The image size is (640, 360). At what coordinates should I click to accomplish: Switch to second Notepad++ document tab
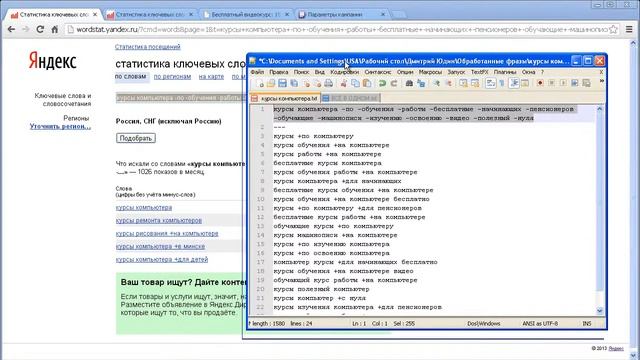[351, 98]
